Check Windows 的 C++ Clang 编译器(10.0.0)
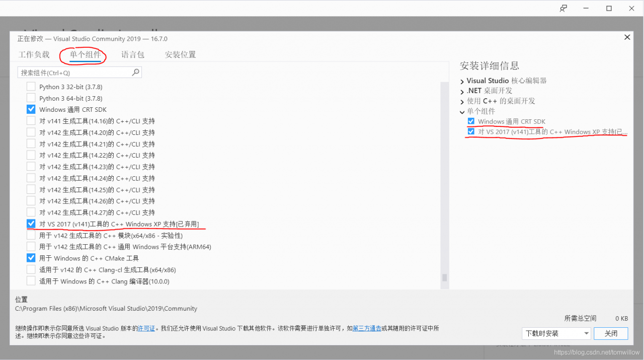The width and height of the screenshot is (644, 360). pyautogui.click(x=31, y=281)
